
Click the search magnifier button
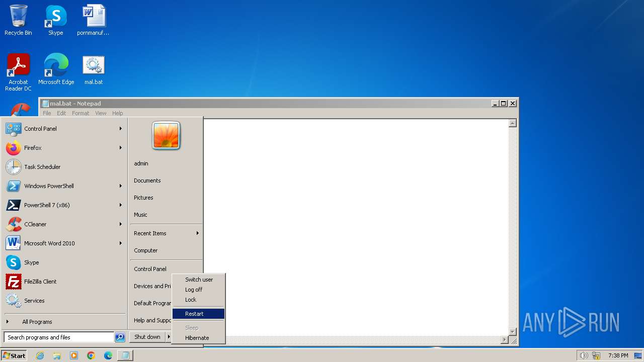click(x=120, y=337)
